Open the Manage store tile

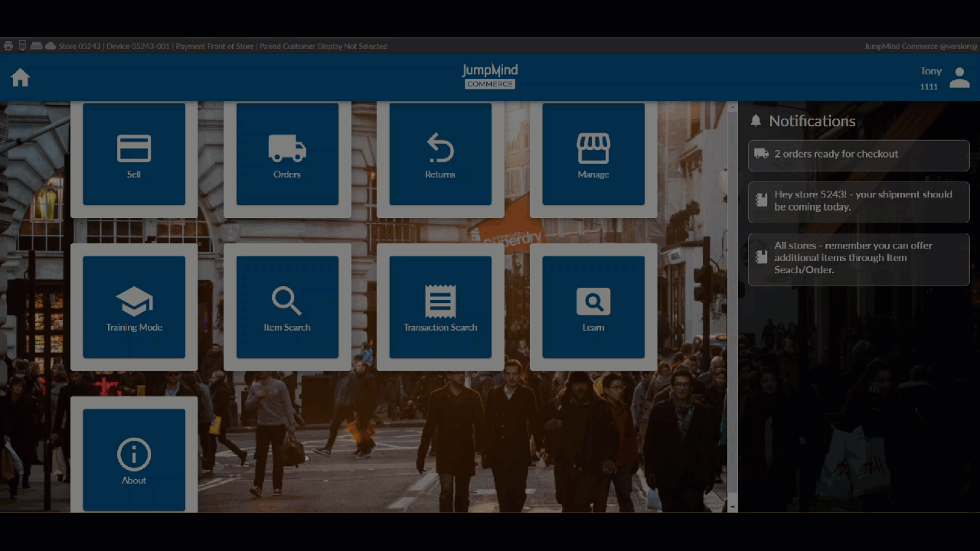[x=593, y=155]
